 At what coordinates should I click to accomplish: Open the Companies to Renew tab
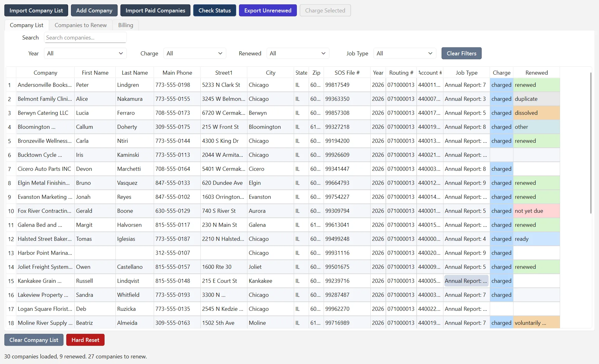click(x=81, y=25)
